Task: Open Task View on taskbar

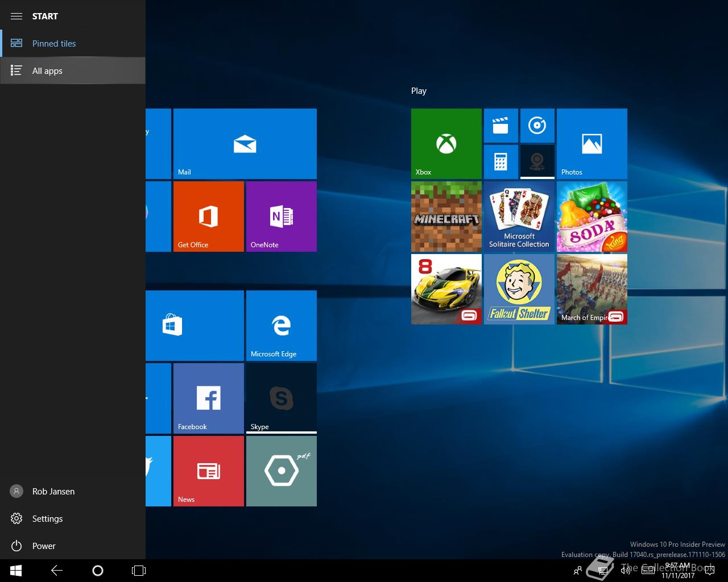Action: (139, 571)
